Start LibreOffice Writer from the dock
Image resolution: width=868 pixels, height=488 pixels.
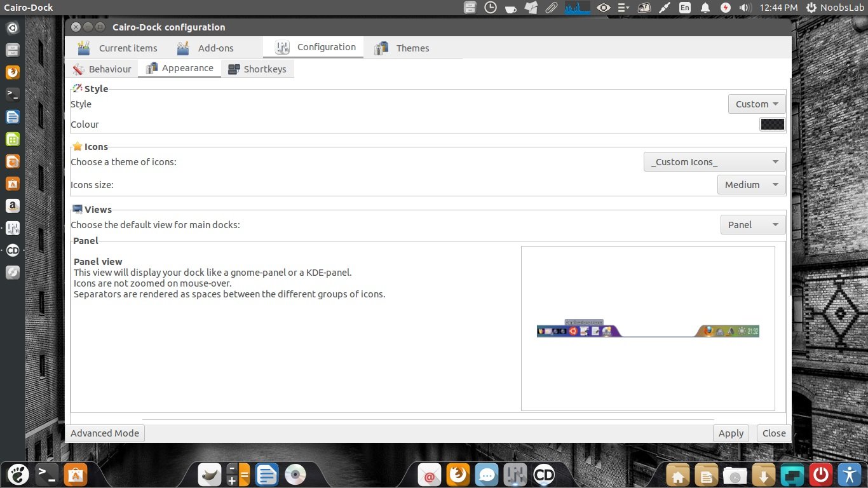(x=266, y=474)
